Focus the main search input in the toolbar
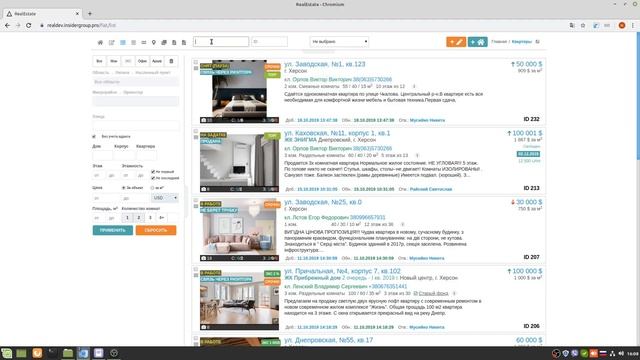 [220, 42]
